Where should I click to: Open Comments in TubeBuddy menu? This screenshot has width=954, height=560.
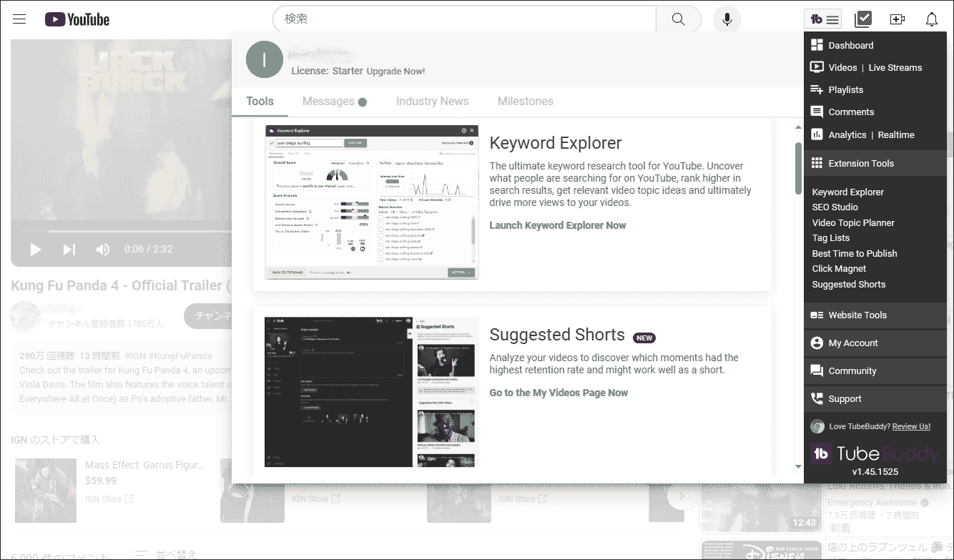click(851, 112)
